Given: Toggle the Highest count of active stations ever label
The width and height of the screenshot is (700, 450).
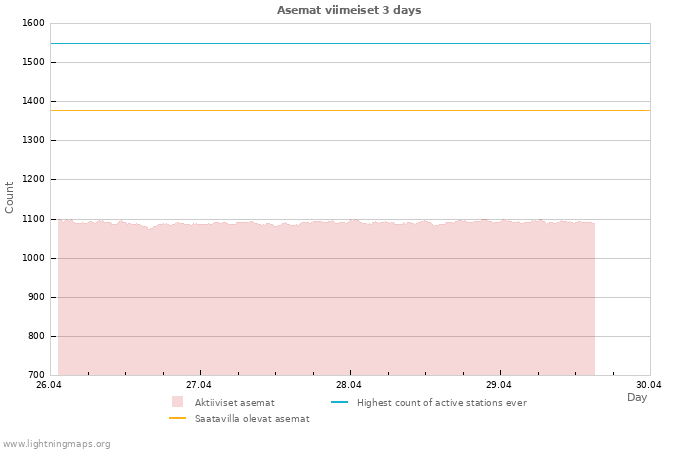Looking at the screenshot, I should tap(441, 402).
